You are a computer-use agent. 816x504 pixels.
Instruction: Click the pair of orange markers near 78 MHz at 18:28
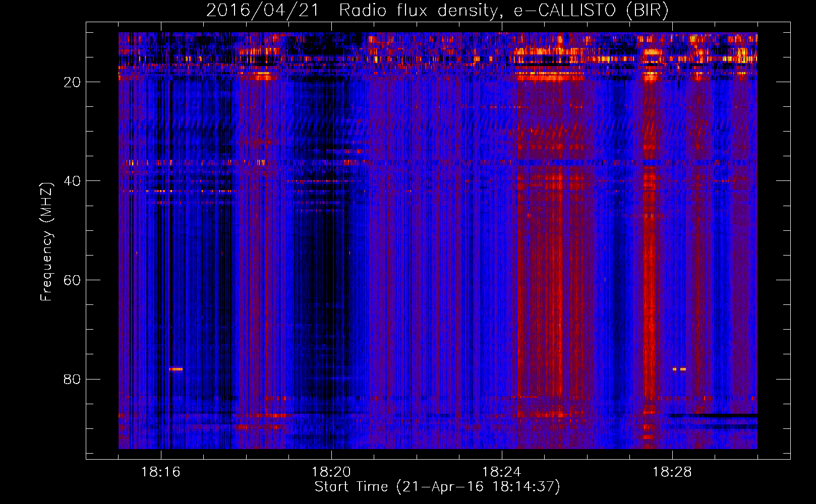tap(679, 369)
